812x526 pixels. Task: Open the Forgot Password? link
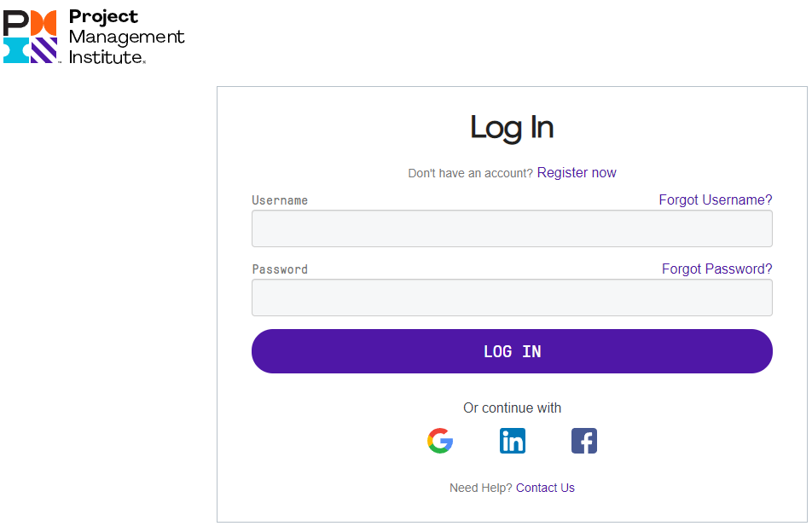click(x=716, y=269)
